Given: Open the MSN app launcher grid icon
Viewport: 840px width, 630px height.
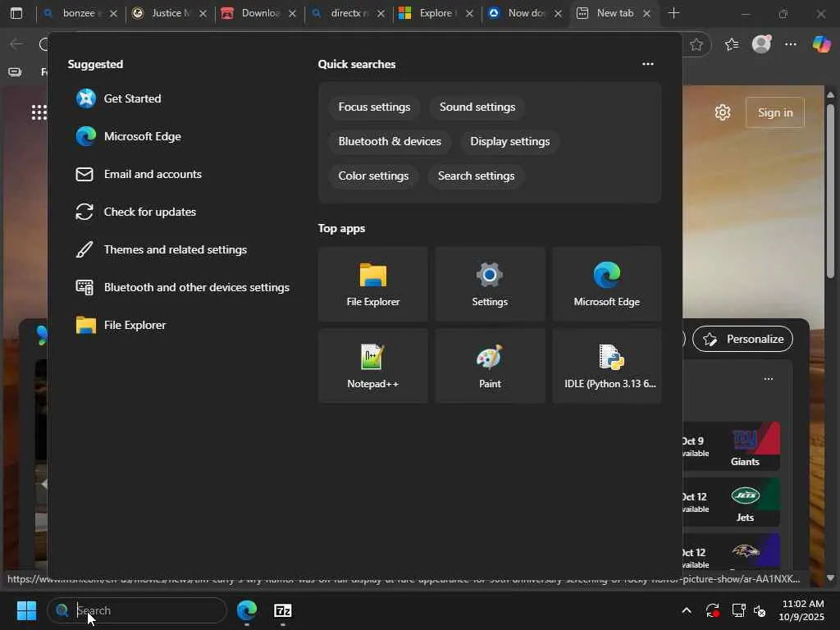Looking at the screenshot, I should point(39,112).
